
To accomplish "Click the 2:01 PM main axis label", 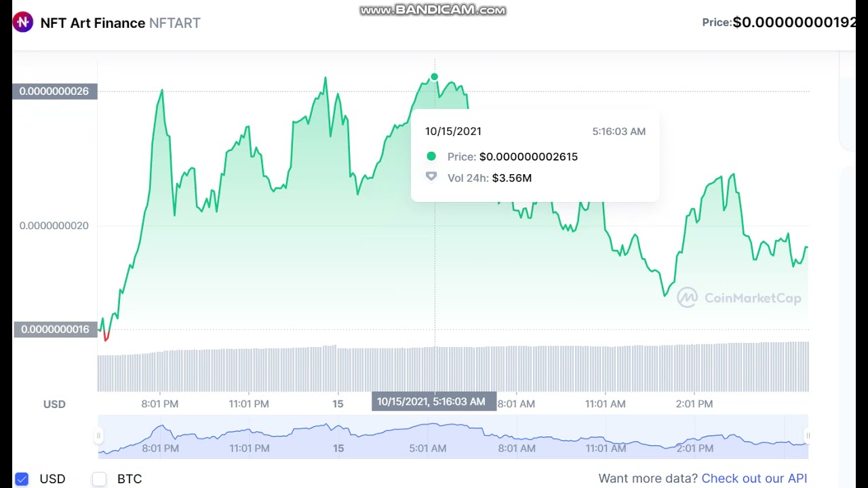I will [x=694, y=404].
